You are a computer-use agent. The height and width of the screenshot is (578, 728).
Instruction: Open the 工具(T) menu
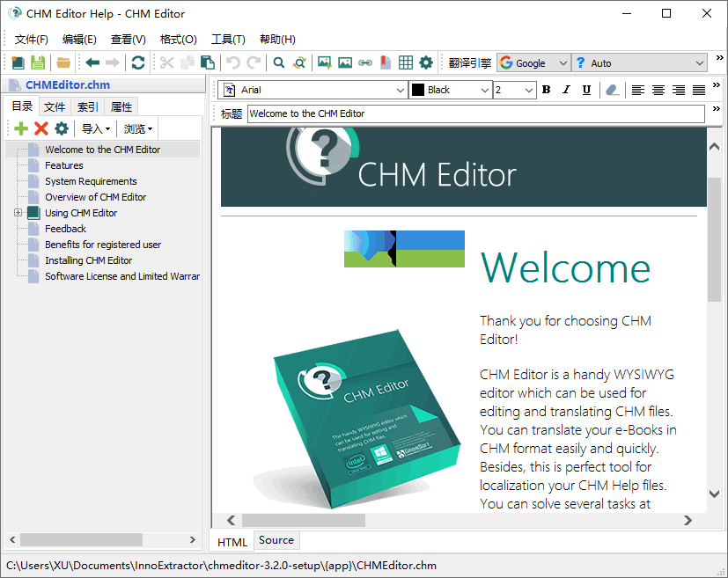click(228, 40)
